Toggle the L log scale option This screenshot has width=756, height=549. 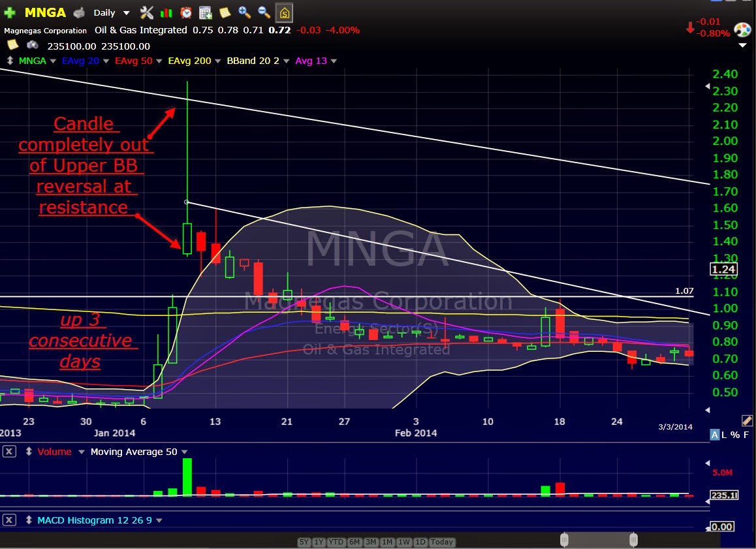point(724,435)
